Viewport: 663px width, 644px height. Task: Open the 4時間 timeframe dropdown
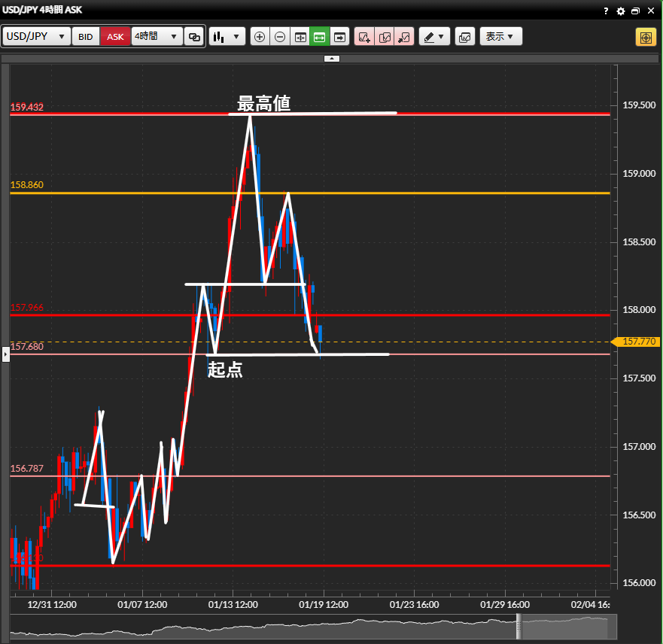tap(157, 37)
